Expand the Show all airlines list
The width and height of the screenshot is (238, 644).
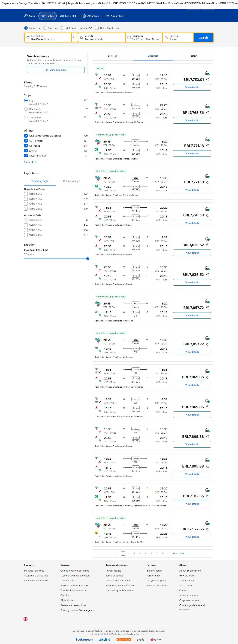click(31, 162)
